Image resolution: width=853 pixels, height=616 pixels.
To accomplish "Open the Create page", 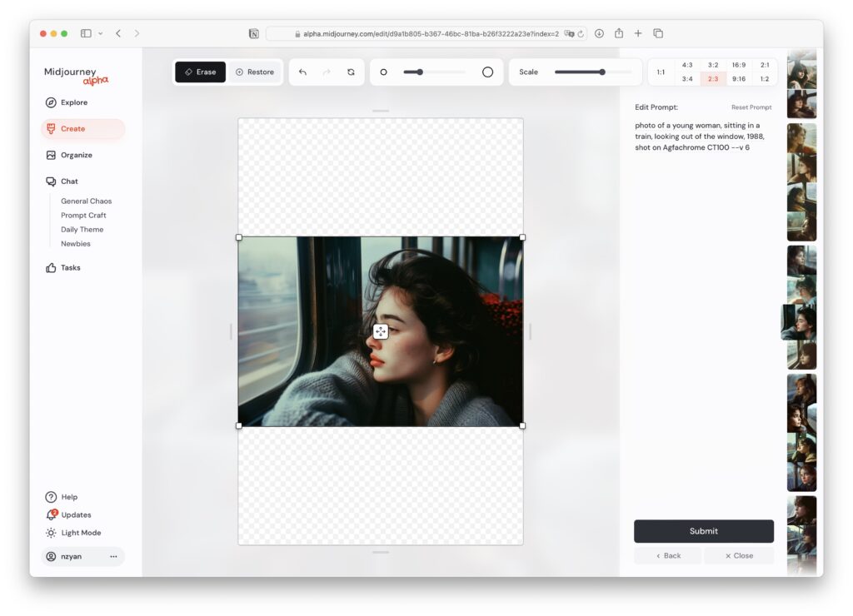I will click(x=82, y=129).
